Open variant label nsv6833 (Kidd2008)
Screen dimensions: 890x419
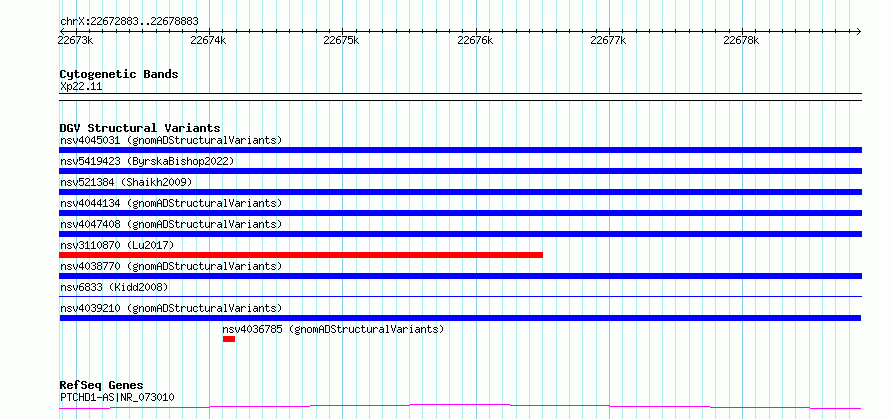click(114, 287)
